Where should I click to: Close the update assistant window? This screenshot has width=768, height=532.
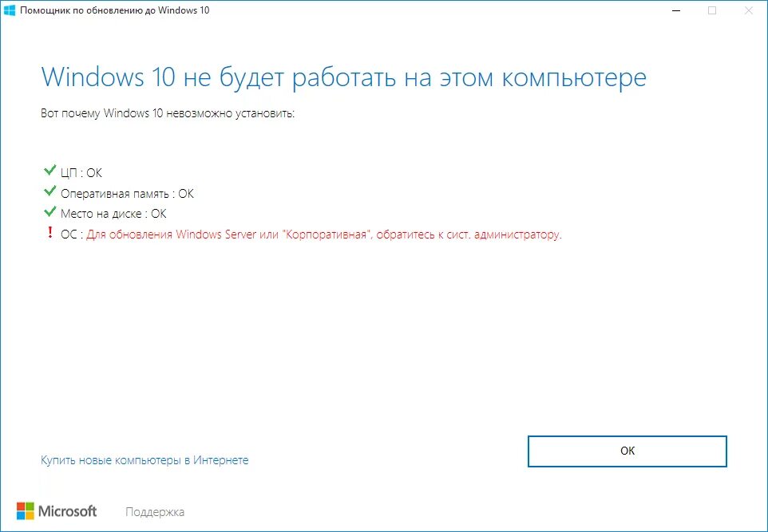pyautogui.click(x=748, y=10)
